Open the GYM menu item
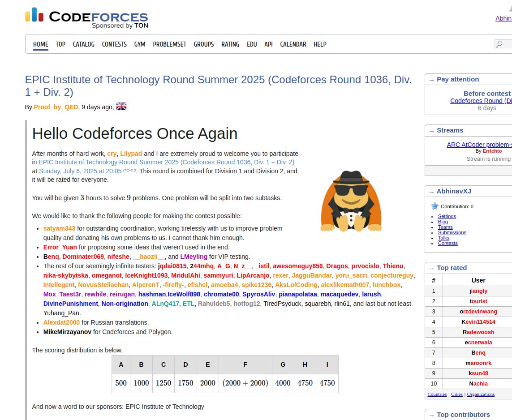Viewport: 512px width, 420px height. coord(140,44)
